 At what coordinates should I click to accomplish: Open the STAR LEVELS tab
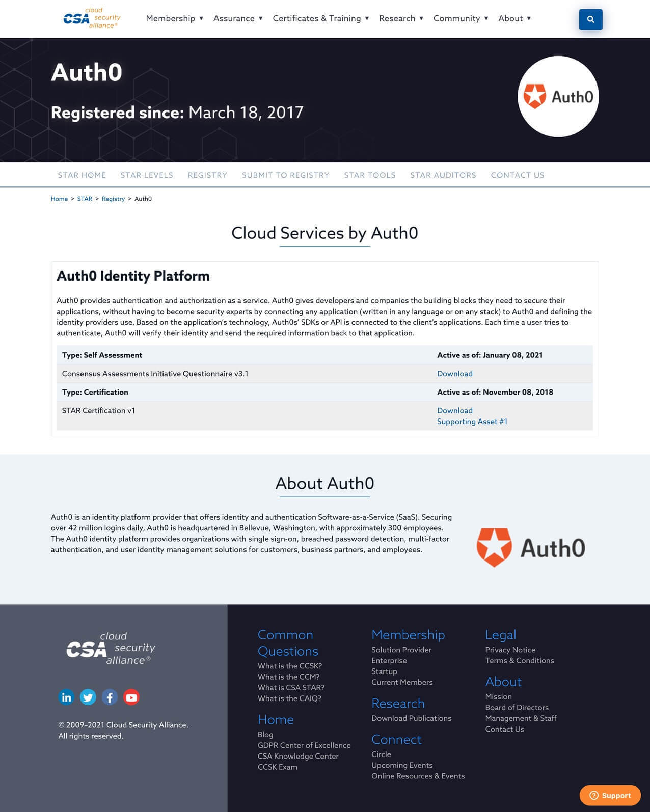(x=147, y=175)
